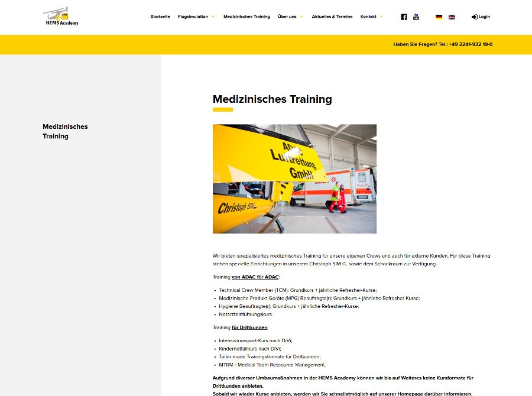Switch language with the UK flag

click(452, 17)
